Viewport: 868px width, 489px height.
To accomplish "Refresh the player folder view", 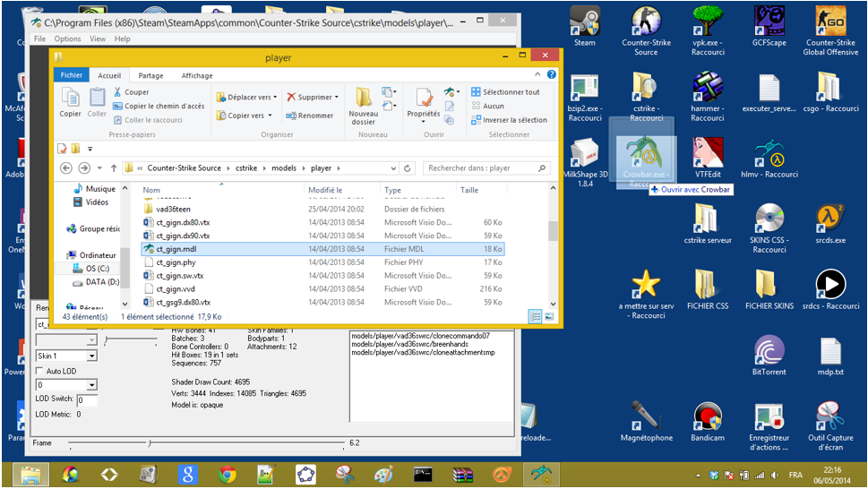I will (x=408, y=168).
